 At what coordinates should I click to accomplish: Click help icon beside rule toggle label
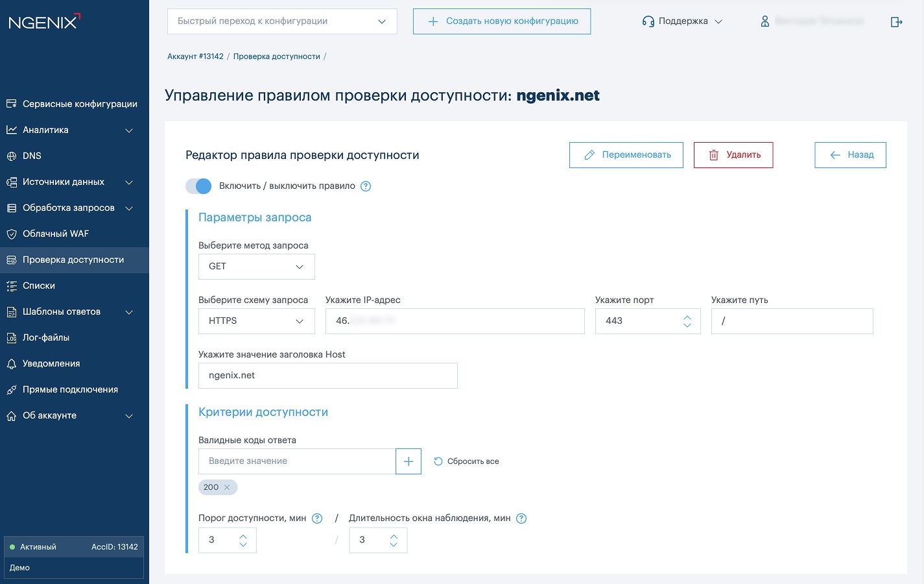point(366,186)
